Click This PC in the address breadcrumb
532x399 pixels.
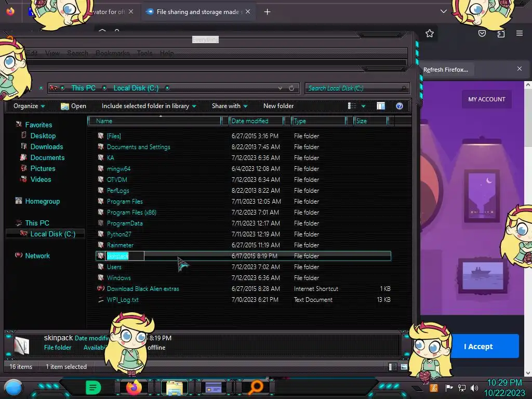[83, 88]
